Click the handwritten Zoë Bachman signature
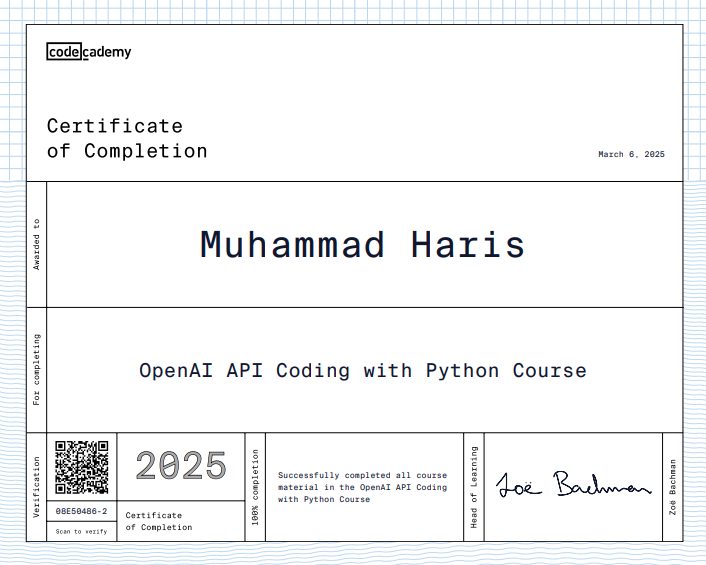This screenshot has height=565, width=706. (574, 484)
